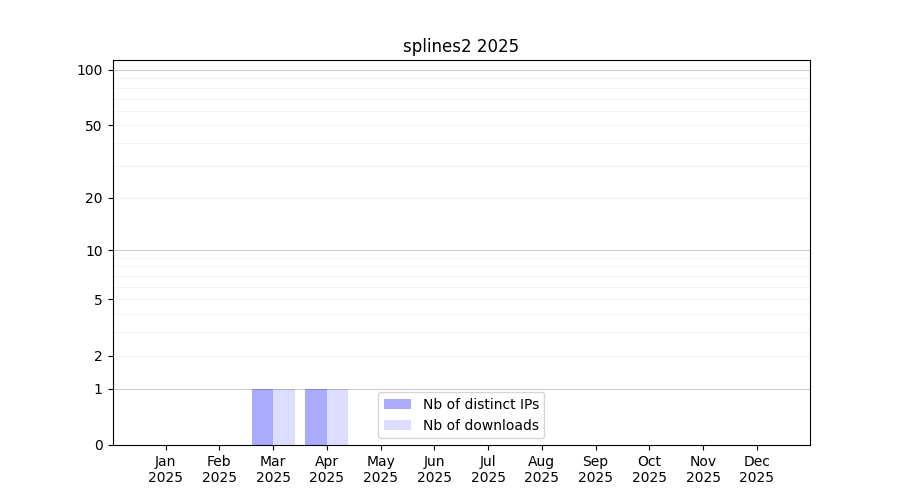Select the y-axis tick label 5

coord(97,300)
